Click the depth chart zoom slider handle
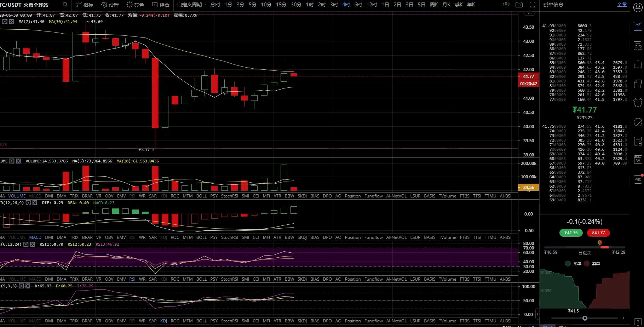This screenshot has width=644, height=327. click(x=585, y=318)
